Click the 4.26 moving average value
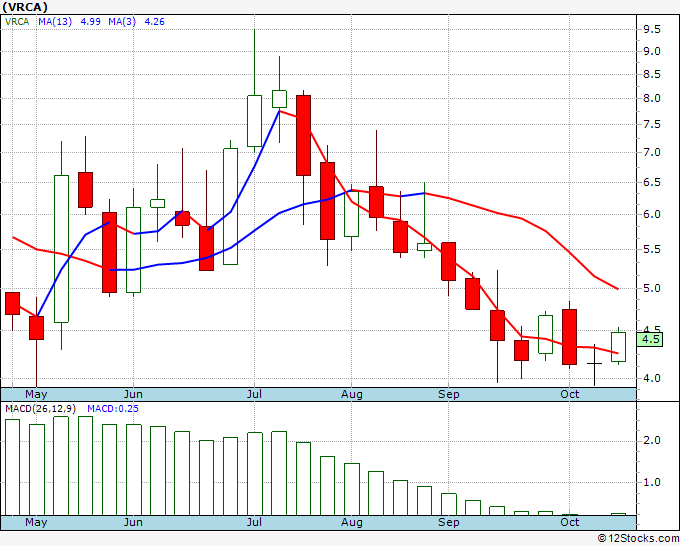 click(x=154, y=22)
